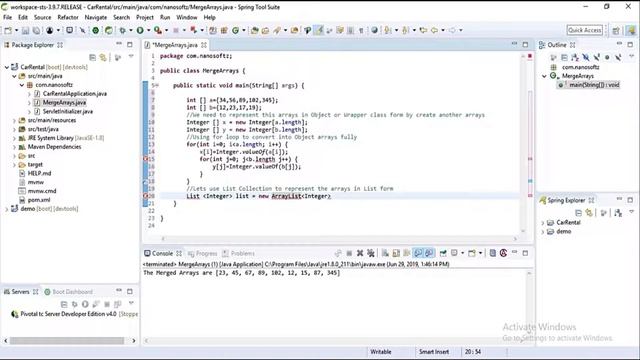
Task: Click the green Boot Dashboard toolbar icon
Action: coord(96,30)
